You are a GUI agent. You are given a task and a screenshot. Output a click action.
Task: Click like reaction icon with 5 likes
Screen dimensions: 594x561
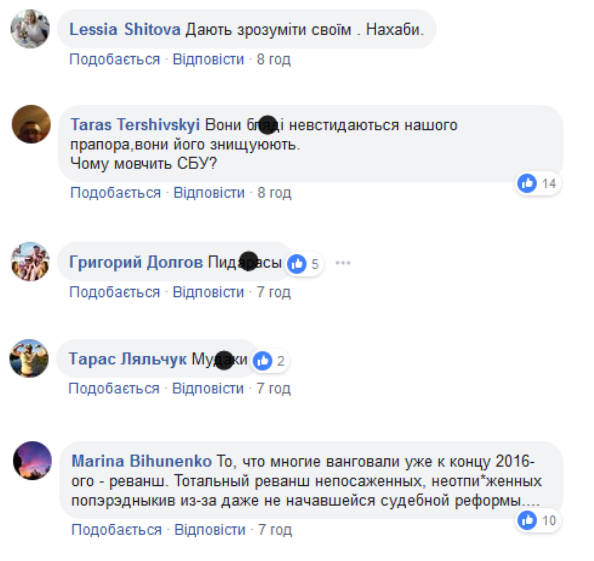tap(297, 264)
